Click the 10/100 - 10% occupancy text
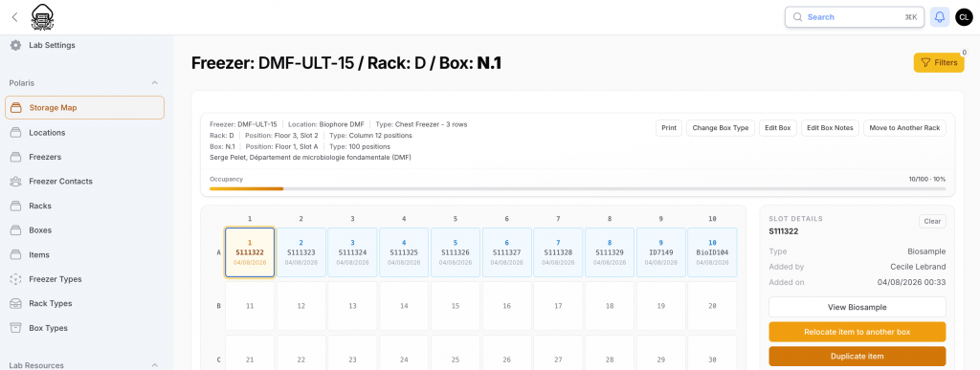 pyautogui.click(x=926, y=179)
